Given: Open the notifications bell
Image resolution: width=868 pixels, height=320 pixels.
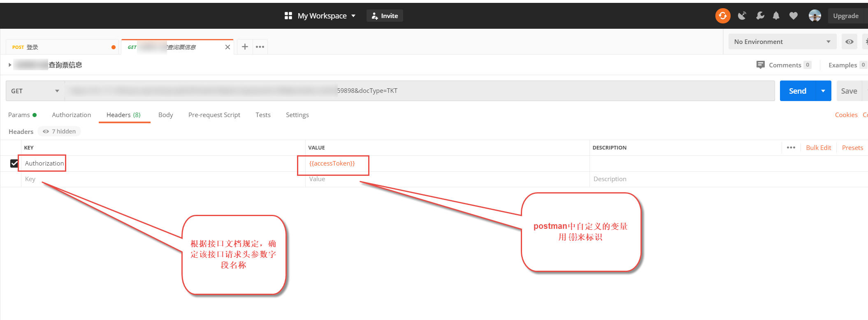Looking at the screenshot, I should coord(776,16).
